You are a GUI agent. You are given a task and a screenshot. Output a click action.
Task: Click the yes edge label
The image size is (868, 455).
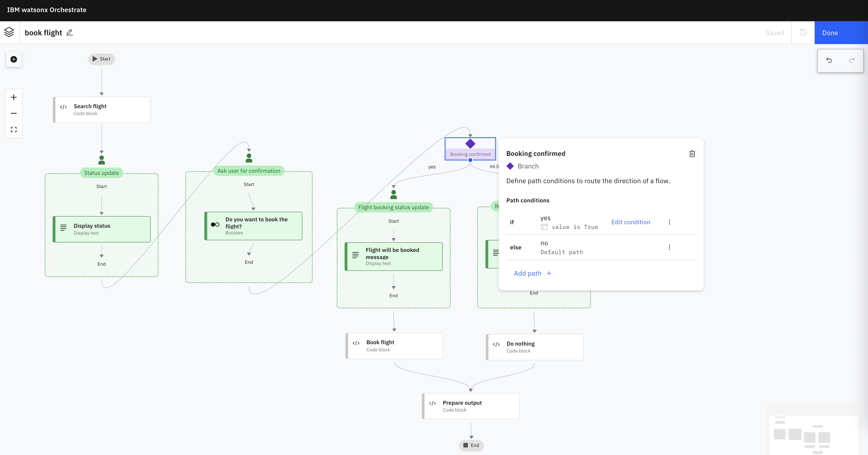point(432,167)
